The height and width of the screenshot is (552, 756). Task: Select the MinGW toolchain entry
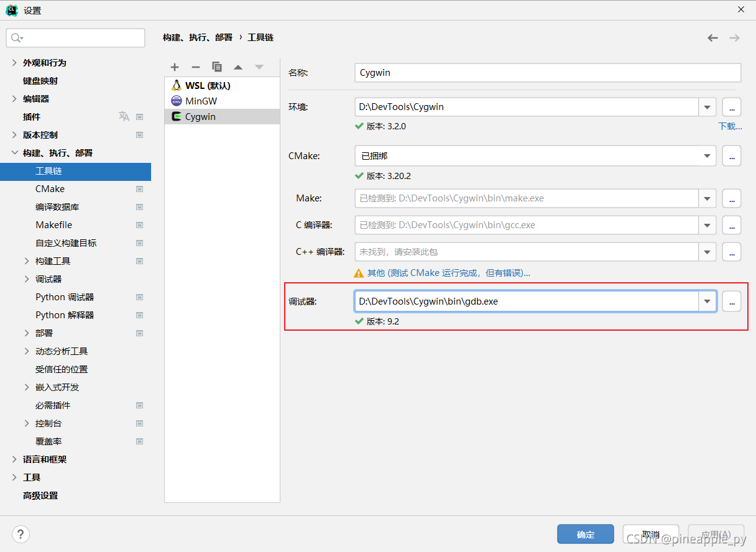[x=201, y=101]
